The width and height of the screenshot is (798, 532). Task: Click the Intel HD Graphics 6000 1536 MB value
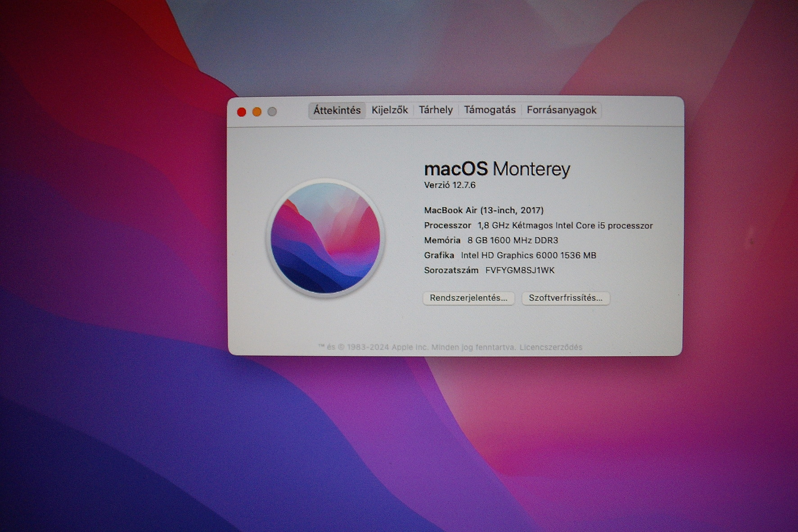point(528,255)
